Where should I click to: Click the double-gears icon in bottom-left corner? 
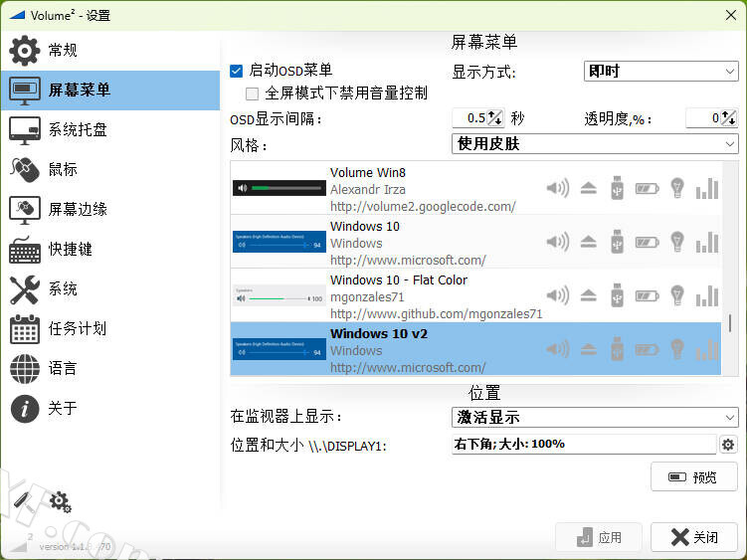pyautogui.click(x=59, y=501)
